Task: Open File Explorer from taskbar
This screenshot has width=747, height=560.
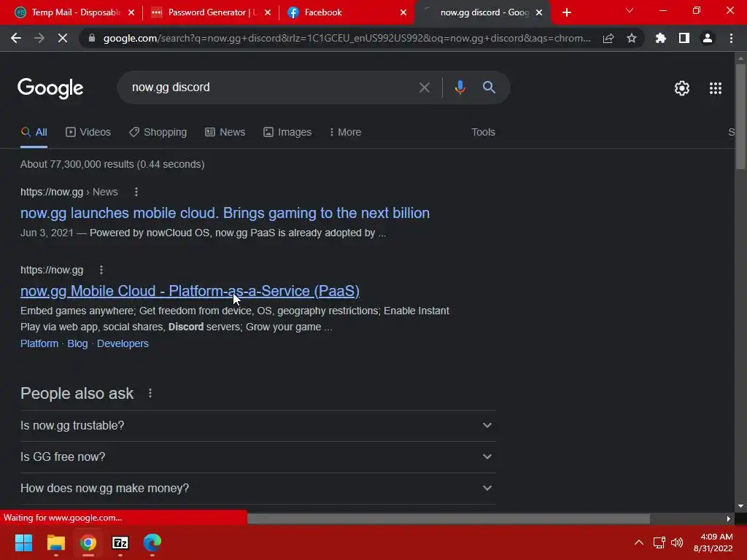Action: [55, 542]
